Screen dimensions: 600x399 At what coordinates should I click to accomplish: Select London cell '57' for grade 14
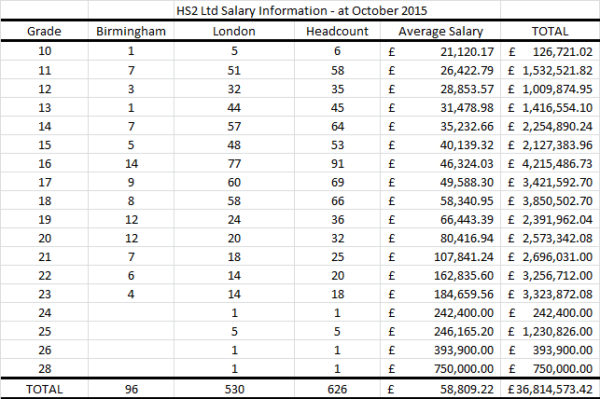tap(234, 126)
